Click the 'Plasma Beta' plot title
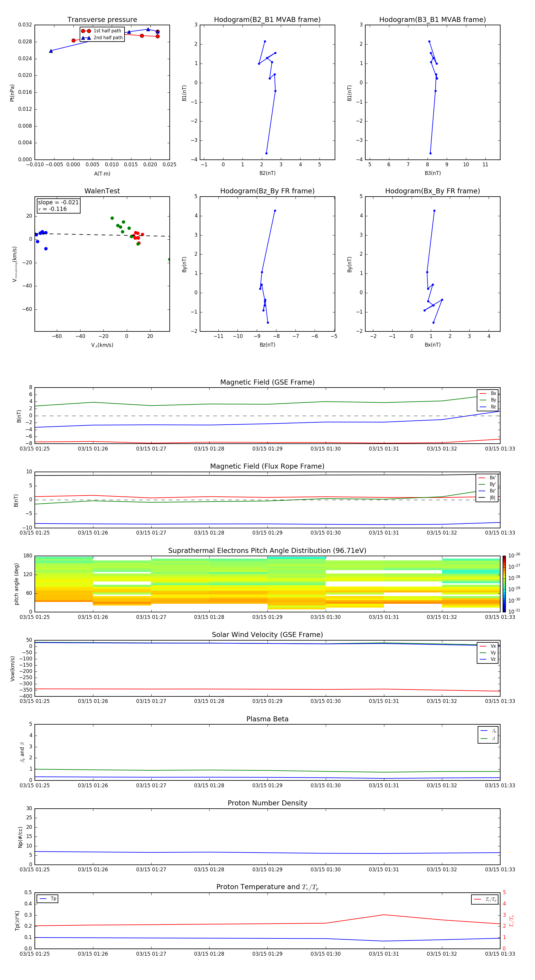Viewport: 535px width, 980px height. 267,719
